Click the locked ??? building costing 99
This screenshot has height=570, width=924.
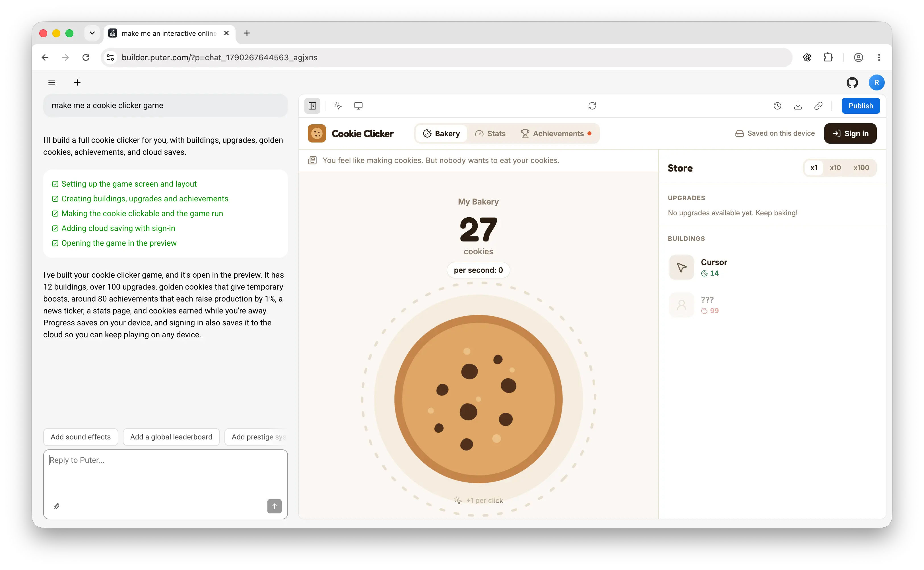coord(772,305)
